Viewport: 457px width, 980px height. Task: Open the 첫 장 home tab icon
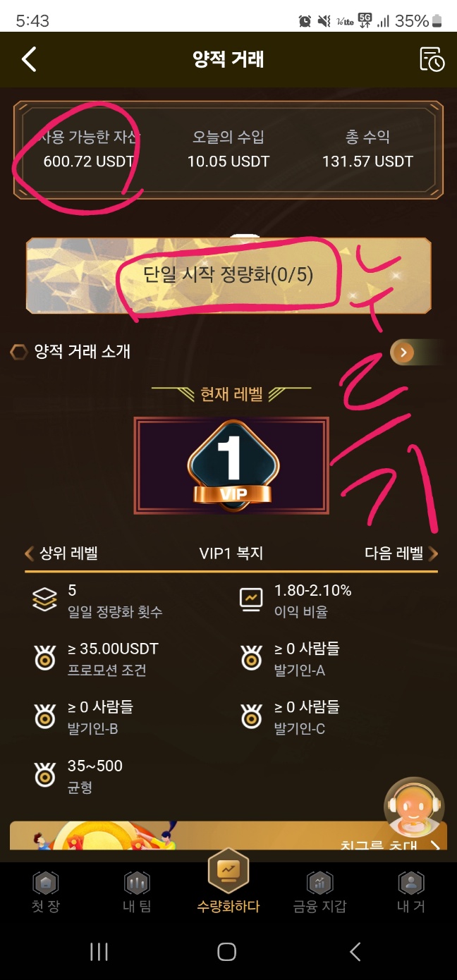pyautogui.click(x=46, y=883)
